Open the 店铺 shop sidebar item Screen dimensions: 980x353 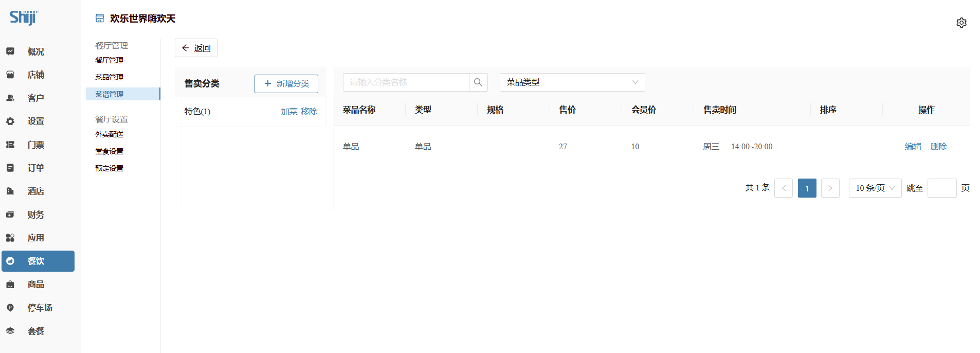(35, 75)
